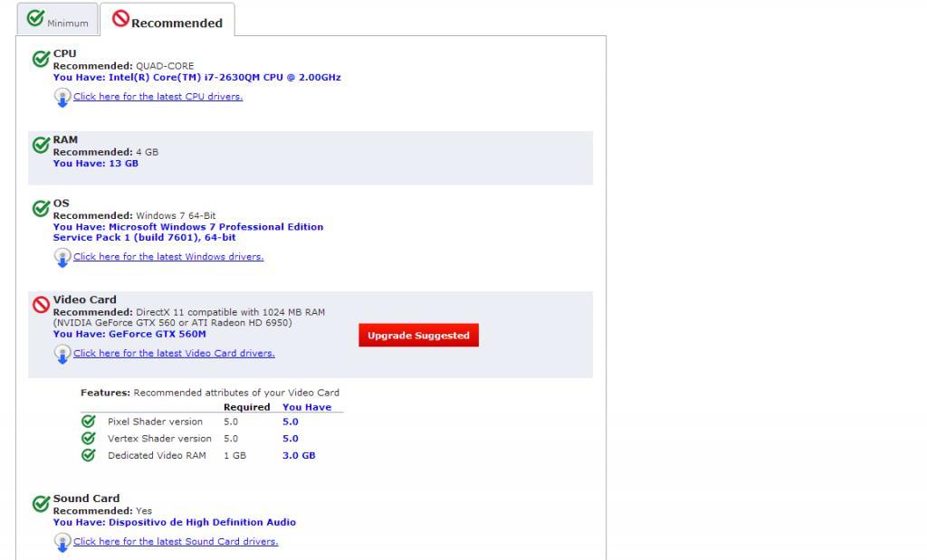This screenshot has height=560, width=927.
Task: Click the 'Pixel Shader version' row label
Action: [x=155, y=422]
